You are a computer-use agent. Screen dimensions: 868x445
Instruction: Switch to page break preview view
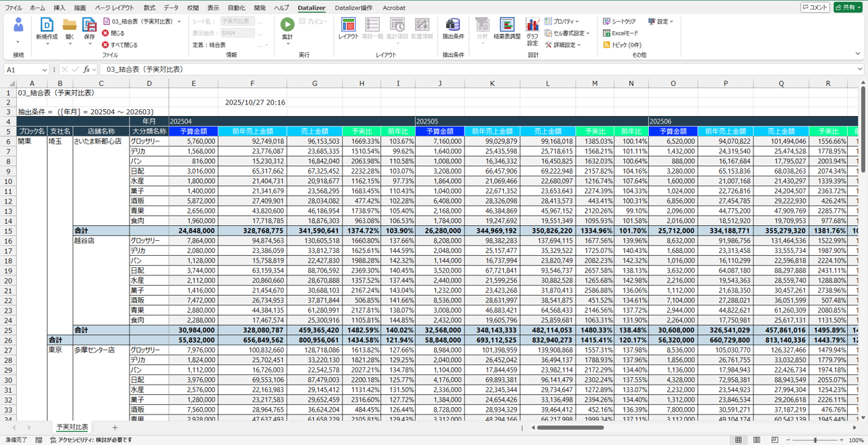coord(774,440)
